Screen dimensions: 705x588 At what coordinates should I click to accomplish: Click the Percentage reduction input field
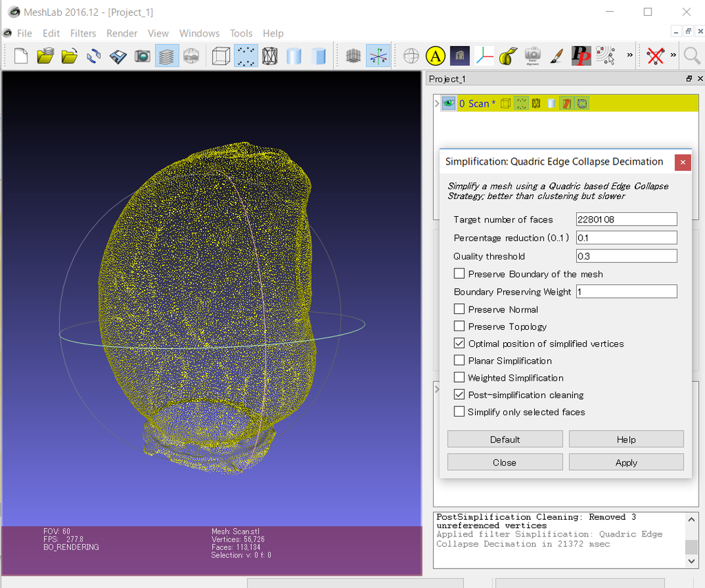coord(627,238)
